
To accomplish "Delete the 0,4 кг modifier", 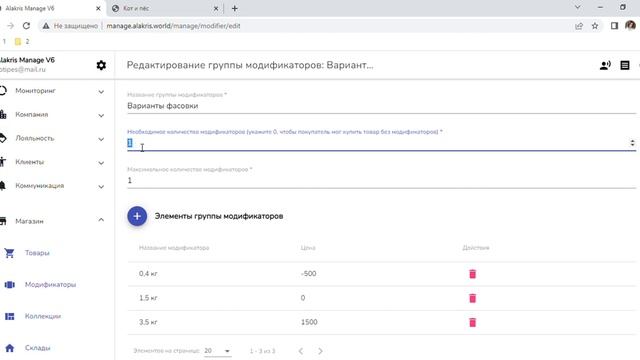I will (x=472, y=274).
